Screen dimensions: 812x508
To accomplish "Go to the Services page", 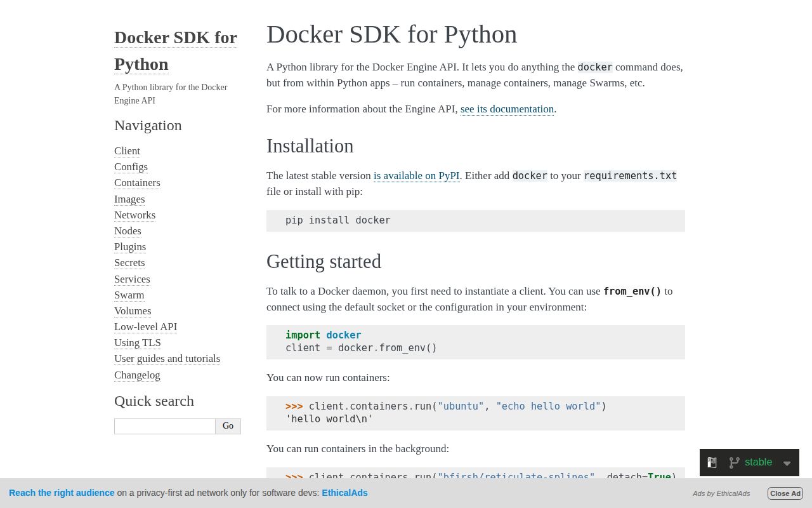I will tap(132, 279).
